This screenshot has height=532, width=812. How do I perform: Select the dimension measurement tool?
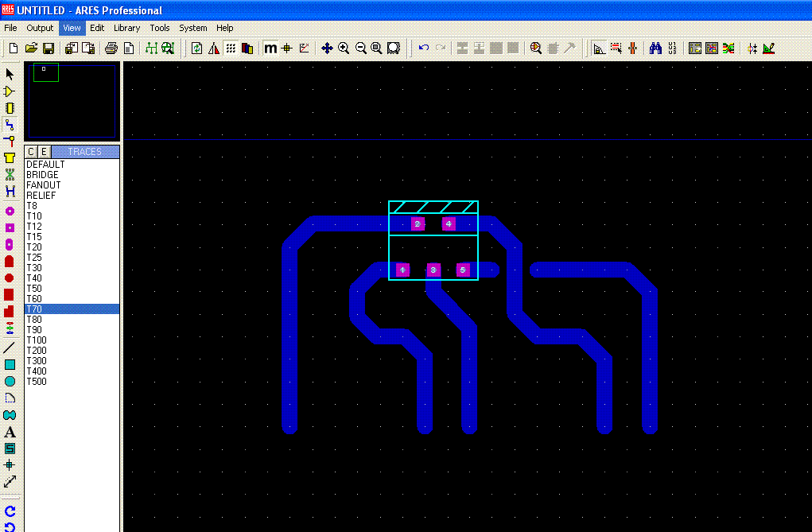click(10, 481)
